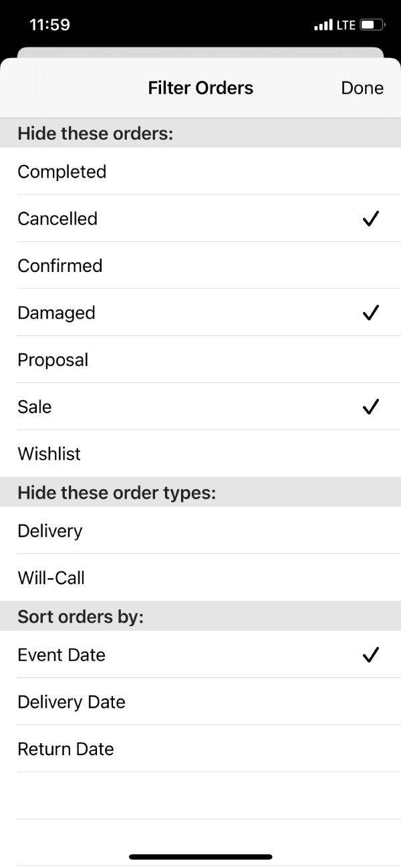Hide Proposal orders
The width and height of the screenshot is (401, 868).
pyautogui.click(x=200, y=359)
